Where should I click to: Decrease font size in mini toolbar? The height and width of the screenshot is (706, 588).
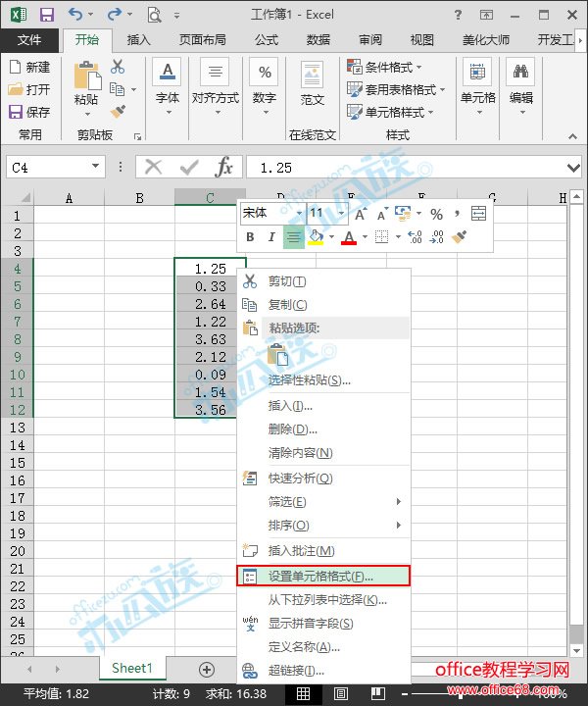tap(383, 215)
